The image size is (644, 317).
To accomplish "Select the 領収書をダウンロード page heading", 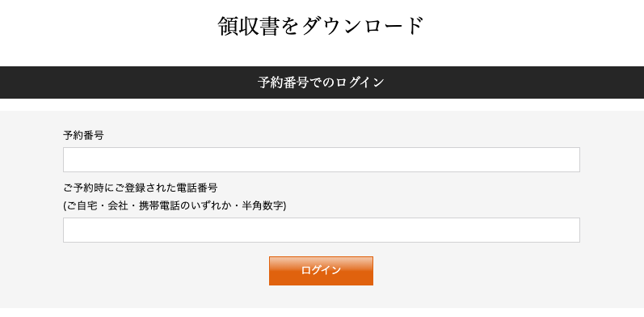I will tap(321, 27).
